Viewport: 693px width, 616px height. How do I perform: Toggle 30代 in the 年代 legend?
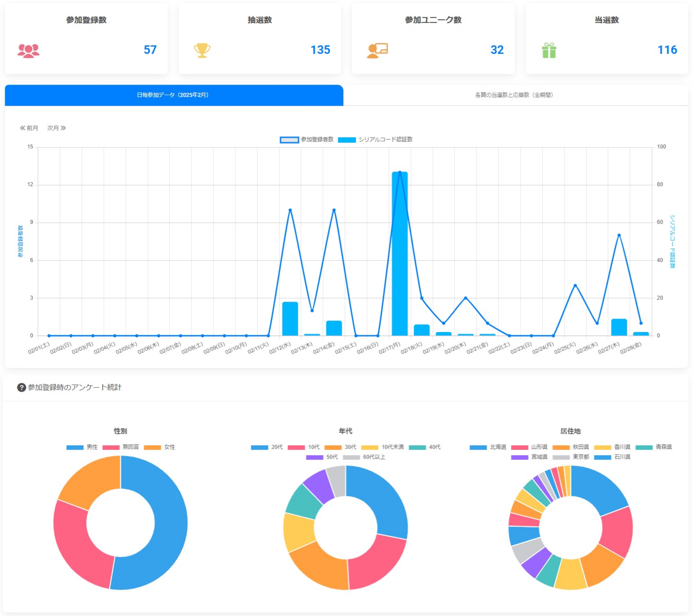340,447
